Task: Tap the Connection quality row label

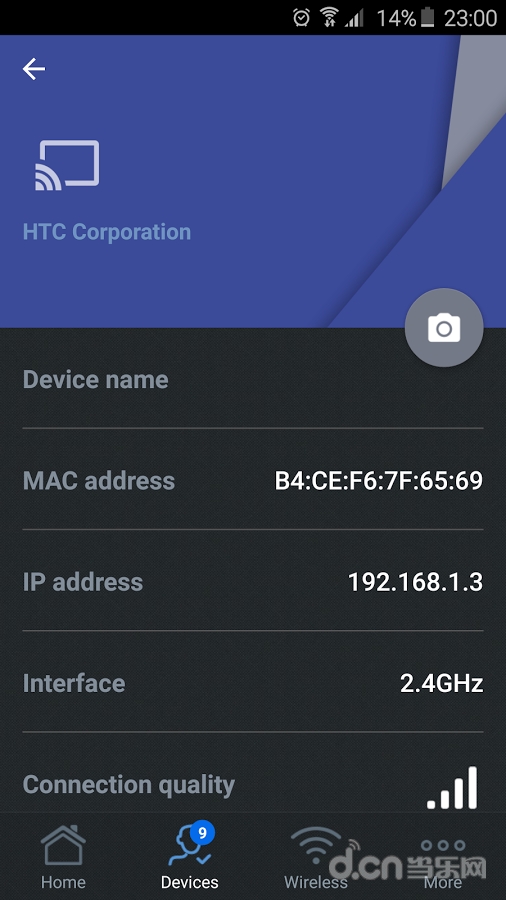Action: 129,785
